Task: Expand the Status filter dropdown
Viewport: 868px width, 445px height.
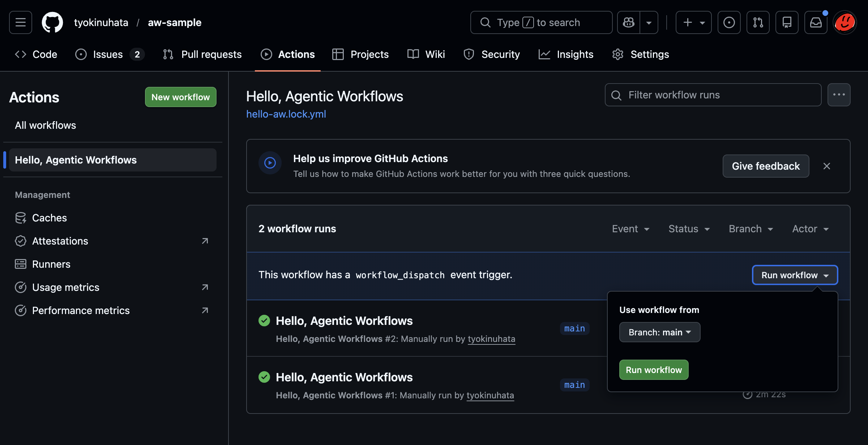Action: pyautogui.click(x=689, y=229)
